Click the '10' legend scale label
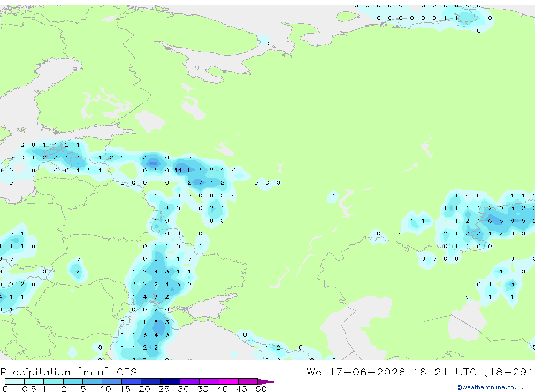 click(106, 389)
